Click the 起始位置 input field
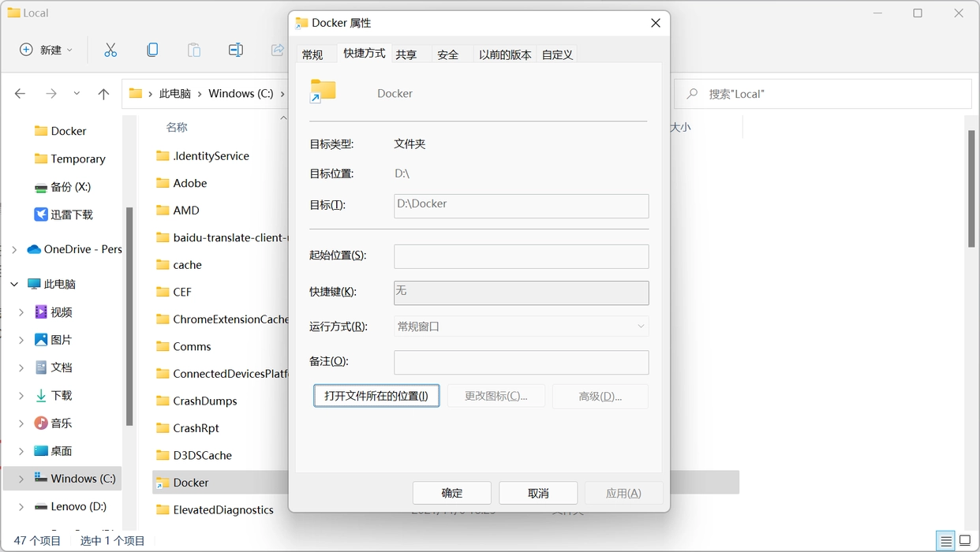The width and height of the screenshot is (980, 552). [x=521, y=256]
